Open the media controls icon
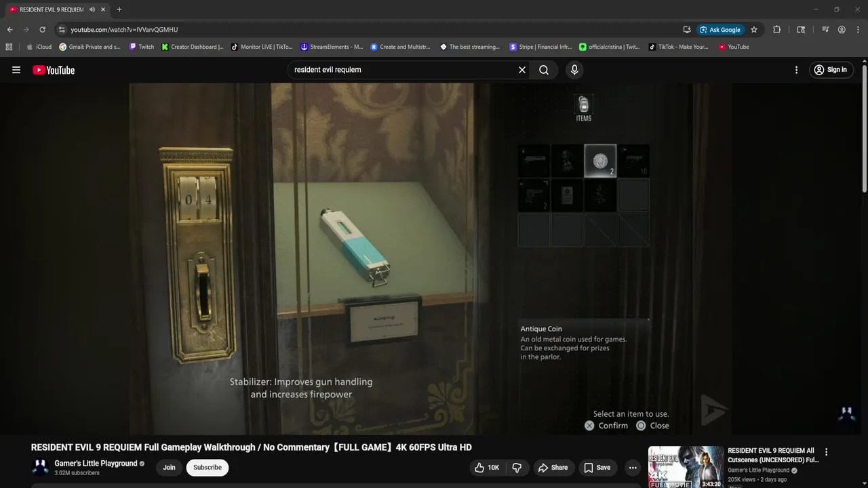The height and width of the screenshot is (488, 868). (825, 30)
